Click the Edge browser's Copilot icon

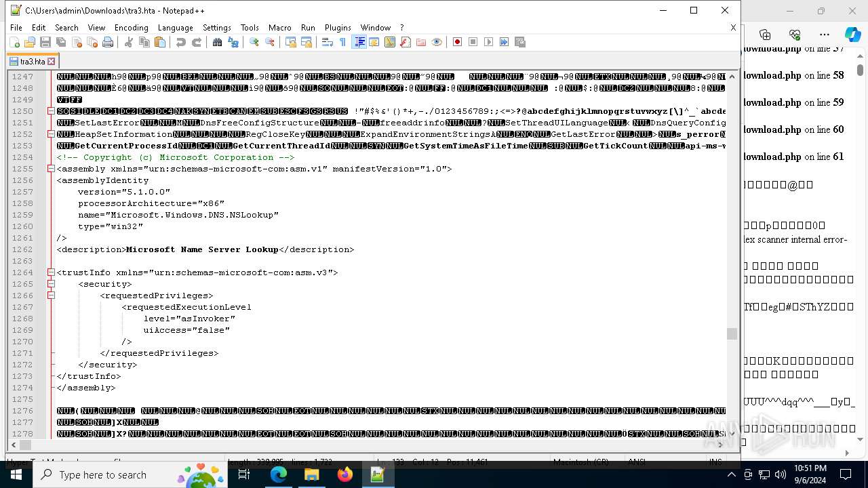(x=852, y=35)
